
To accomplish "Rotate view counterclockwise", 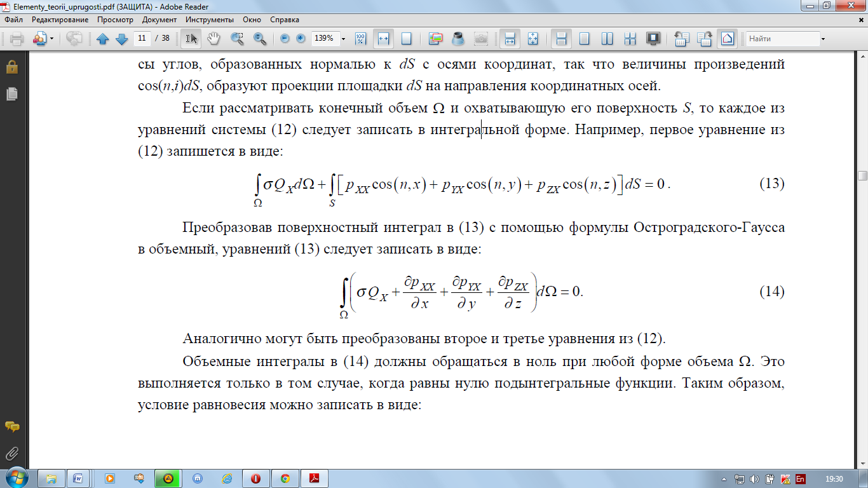I will point(682,39).
